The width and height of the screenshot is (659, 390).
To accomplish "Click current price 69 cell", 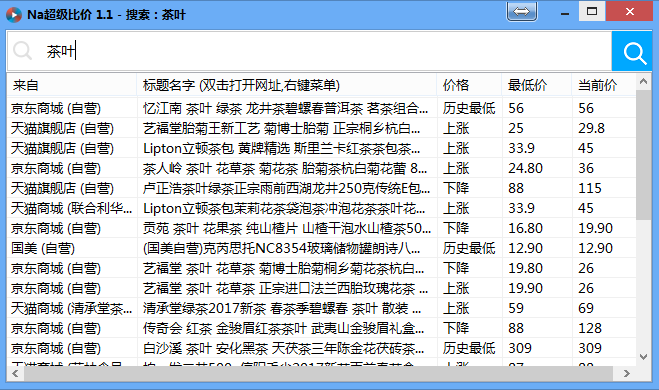I will (586, 308).
